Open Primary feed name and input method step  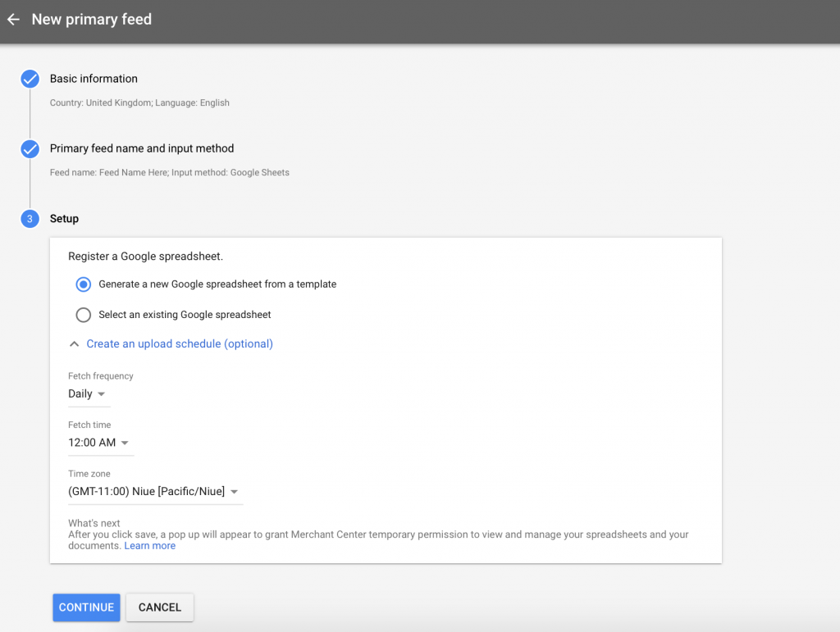pos(142,148)
